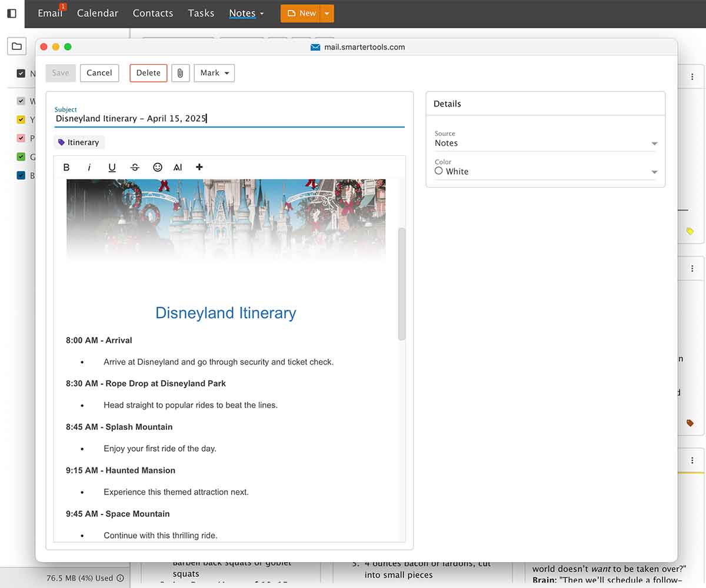Screen dimensions: 706x588
Task: Open the top note card's three-dot menu
Action: point(692,77)
